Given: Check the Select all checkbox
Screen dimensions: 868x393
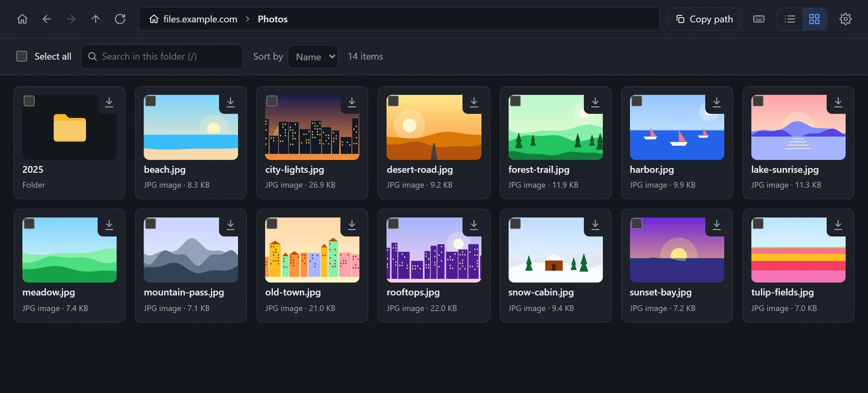Looking at the screenshot, I should [22, 56].
